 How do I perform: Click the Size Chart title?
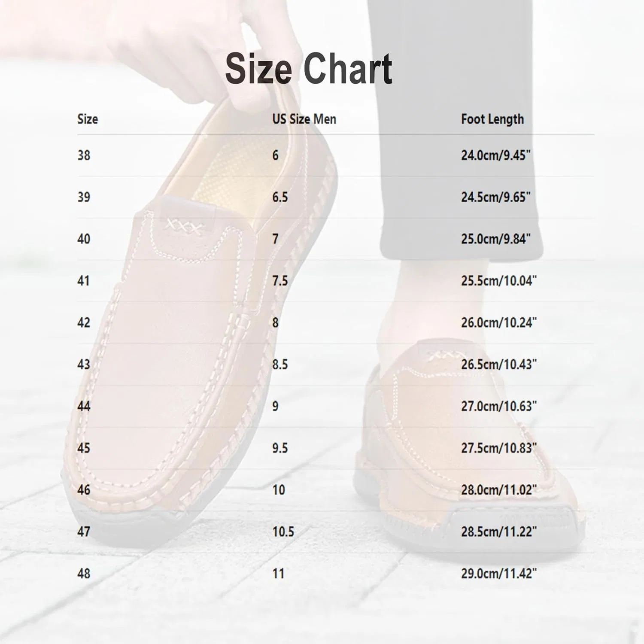(x=309, y=69)
